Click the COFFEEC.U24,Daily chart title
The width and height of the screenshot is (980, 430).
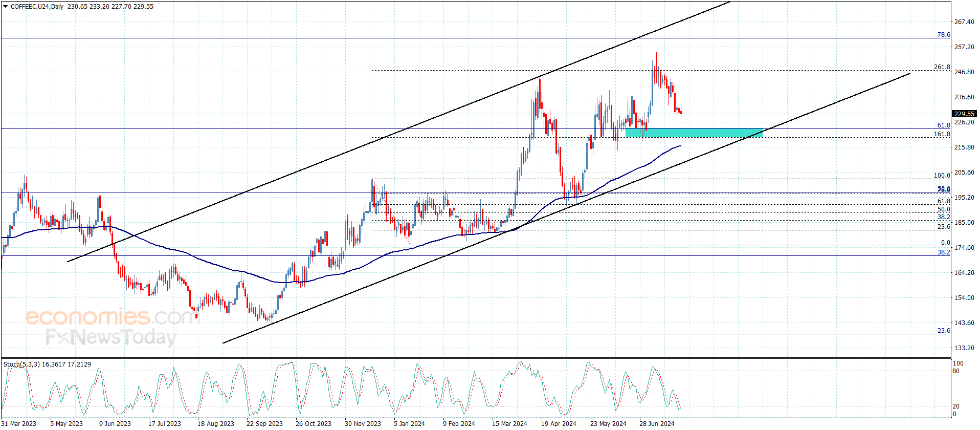coord(37,7)
